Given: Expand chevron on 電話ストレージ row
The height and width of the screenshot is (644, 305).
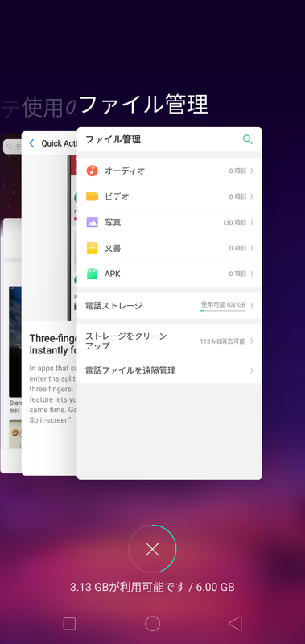Looking at the screenshot, I should pos(252,306).
